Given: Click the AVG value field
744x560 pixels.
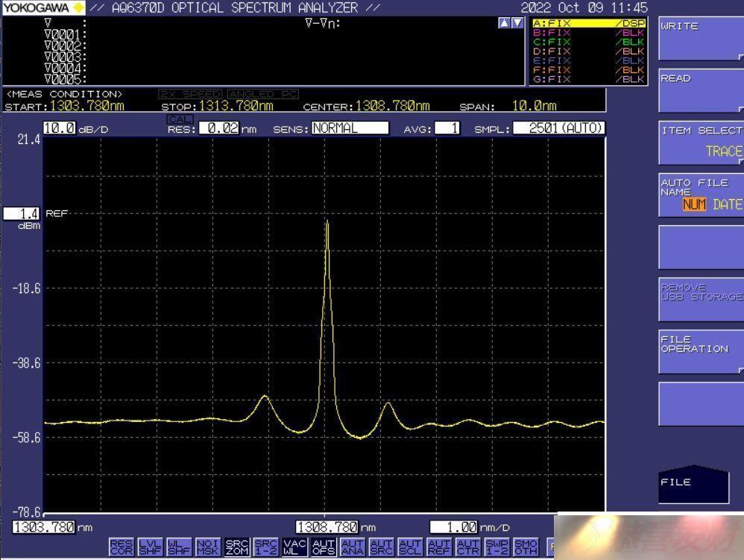Looking at the screenshot, I should [x=447, y=128].
